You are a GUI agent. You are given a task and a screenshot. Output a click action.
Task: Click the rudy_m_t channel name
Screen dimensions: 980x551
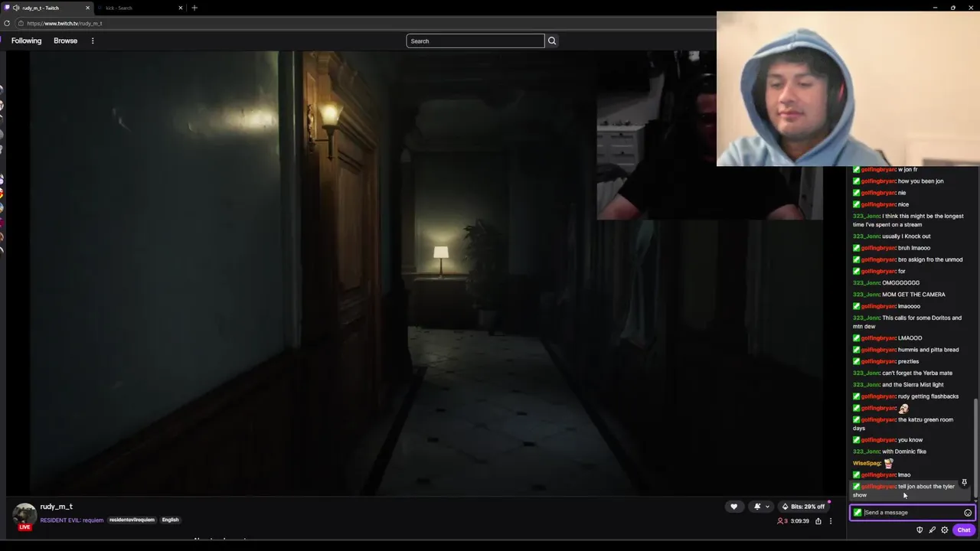pyautogui.click(x=57, y=507)
